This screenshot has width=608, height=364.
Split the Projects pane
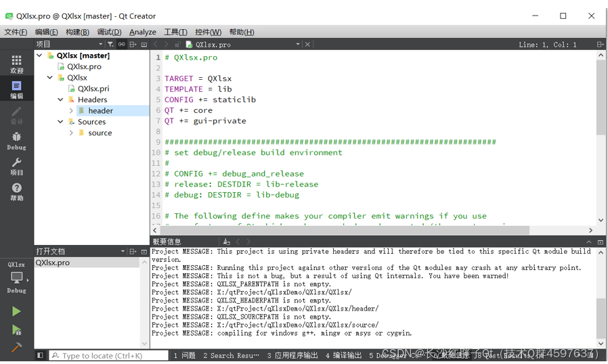[133, 44]
